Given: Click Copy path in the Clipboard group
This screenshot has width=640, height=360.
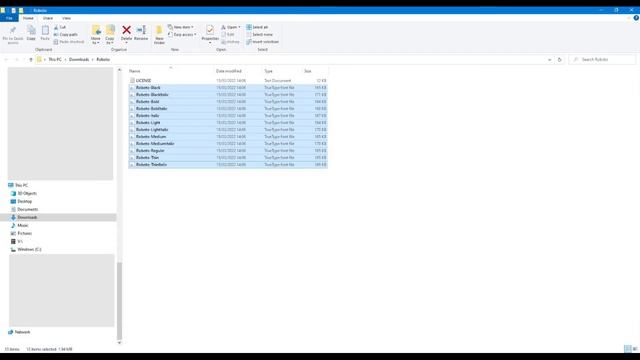Looking at the screenshot, I should [x=66, y=35].
